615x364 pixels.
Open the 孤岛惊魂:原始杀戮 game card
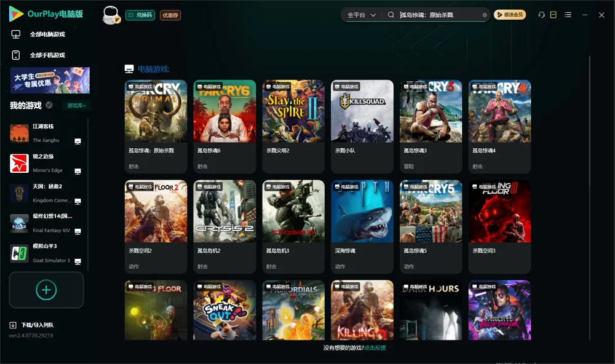point(156,127)
